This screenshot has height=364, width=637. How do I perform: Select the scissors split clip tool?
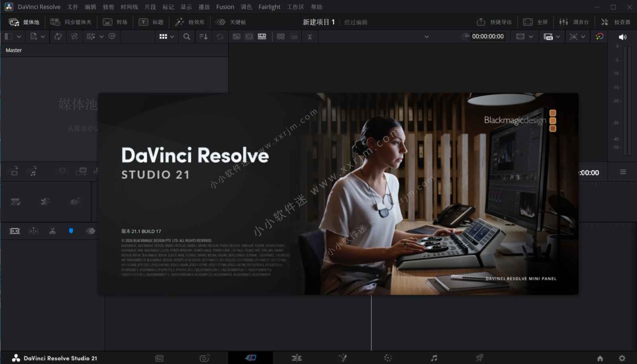point(52,231)
